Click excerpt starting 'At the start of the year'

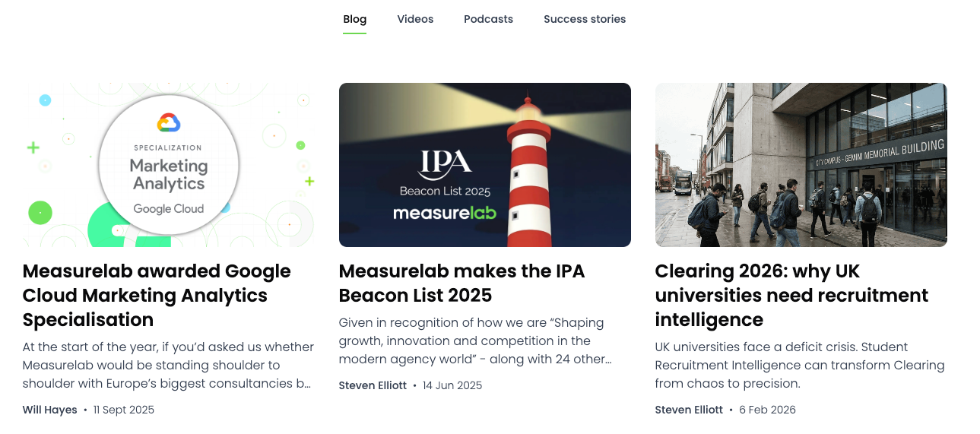168,365
